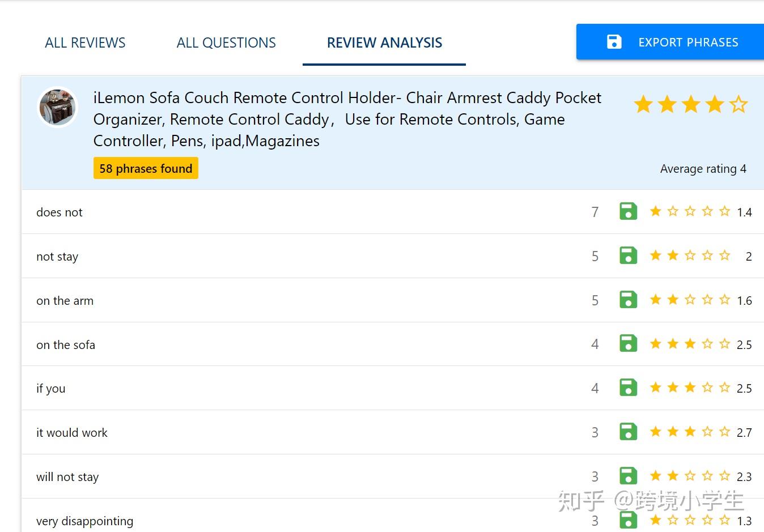Viewport: 764px width, 532px height.
Task: Click the product title text
Action: 347,119
